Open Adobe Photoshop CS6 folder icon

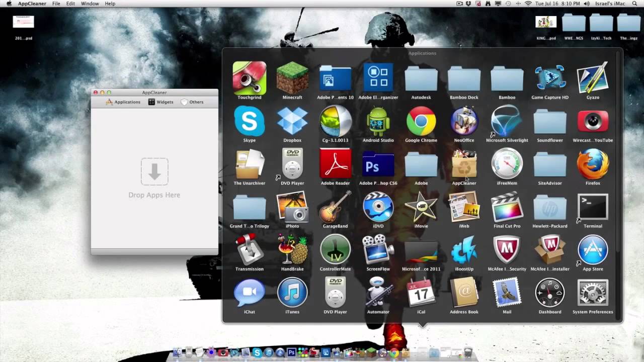coord(378,164)
